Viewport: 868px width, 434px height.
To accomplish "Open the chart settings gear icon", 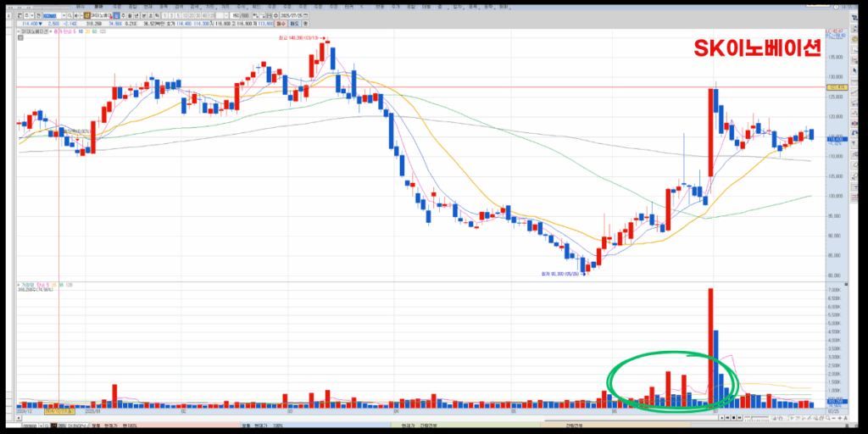I will pyautogui.click(x=275, y=15).
